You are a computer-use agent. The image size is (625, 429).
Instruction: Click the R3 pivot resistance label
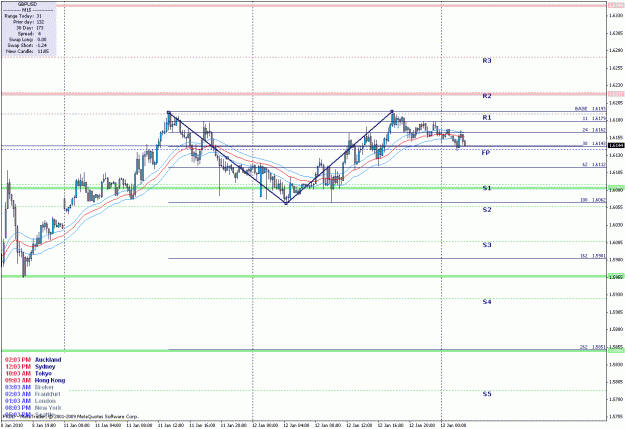[x=487, y=61]
